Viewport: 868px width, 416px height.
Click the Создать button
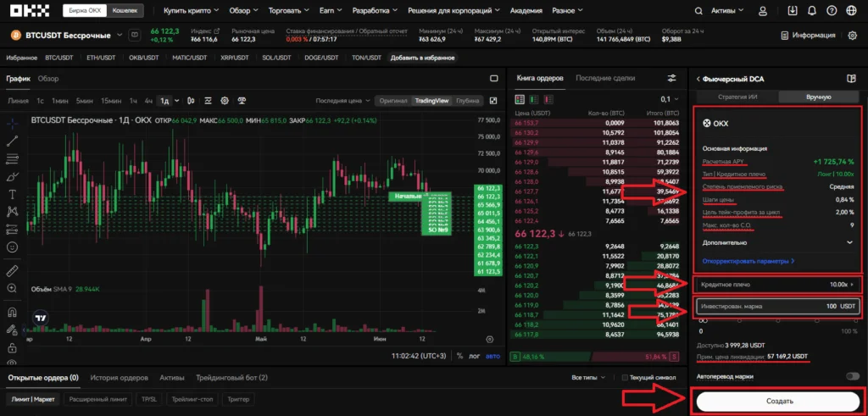(x=780, y=401)
